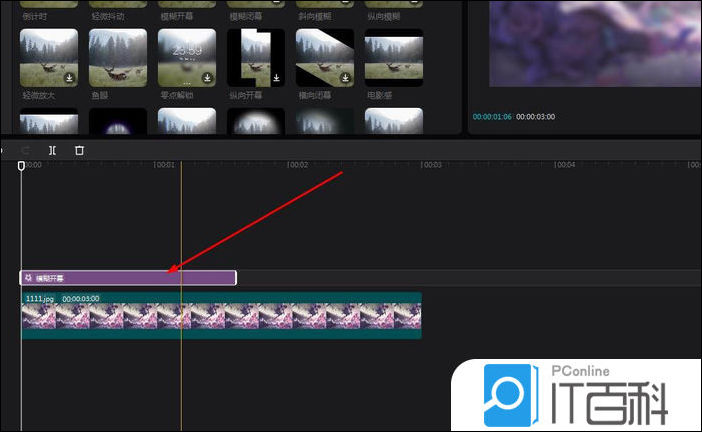
Task: Click the 斜向模糊 effect label
Action: [315, 17]
